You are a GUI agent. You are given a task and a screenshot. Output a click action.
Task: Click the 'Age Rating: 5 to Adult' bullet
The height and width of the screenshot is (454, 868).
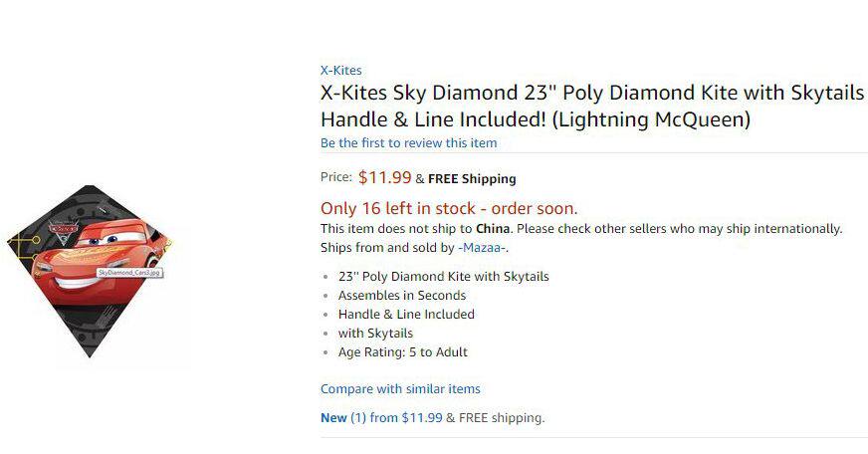point(402,352)
